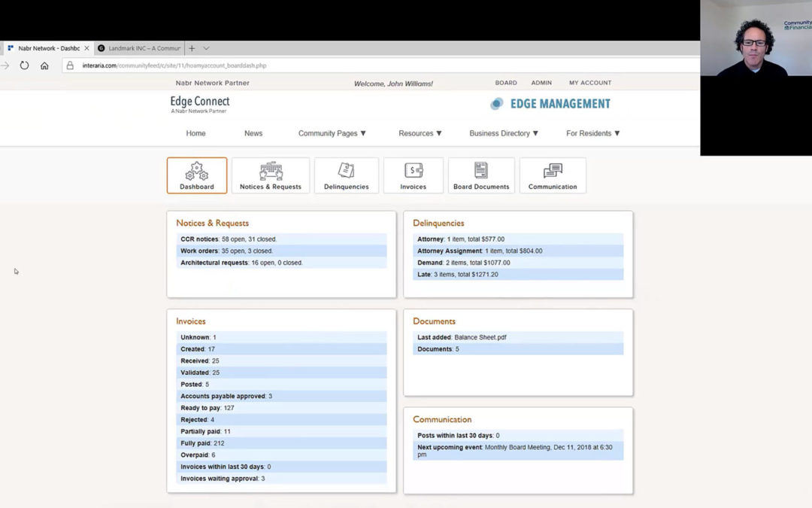Screen dimensions: 812x508
Task: Expand the Resources dropdown menu
Action: click(x=420, y=133)
